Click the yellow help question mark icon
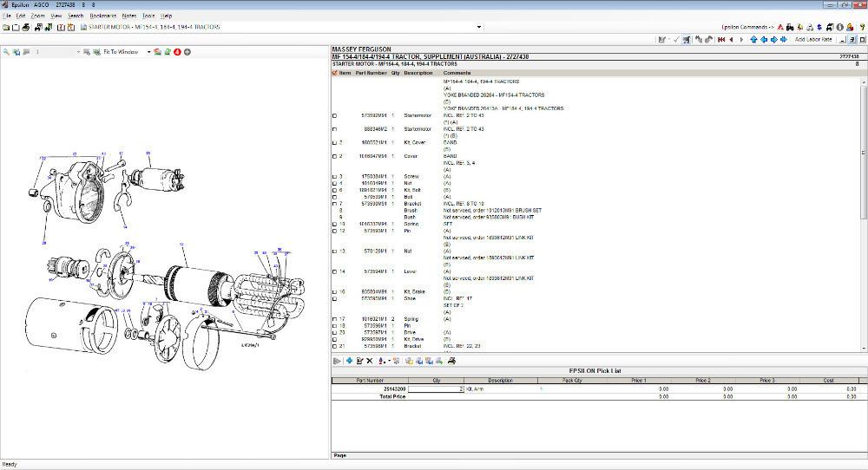The width and height of the screenshot is (868, 470). click(x=862, y=27)
